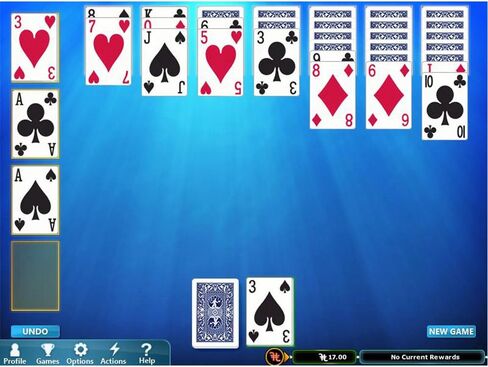Screen dimensions: 488x367
Task: Click the No Current Rewards bar
Action: (x=422, y=357)
